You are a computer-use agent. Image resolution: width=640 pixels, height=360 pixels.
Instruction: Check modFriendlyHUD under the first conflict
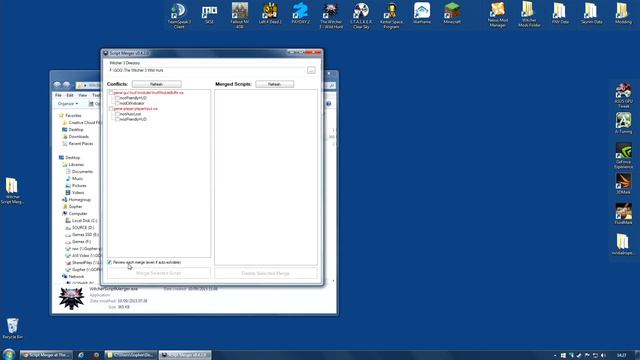tap(117, 98)
